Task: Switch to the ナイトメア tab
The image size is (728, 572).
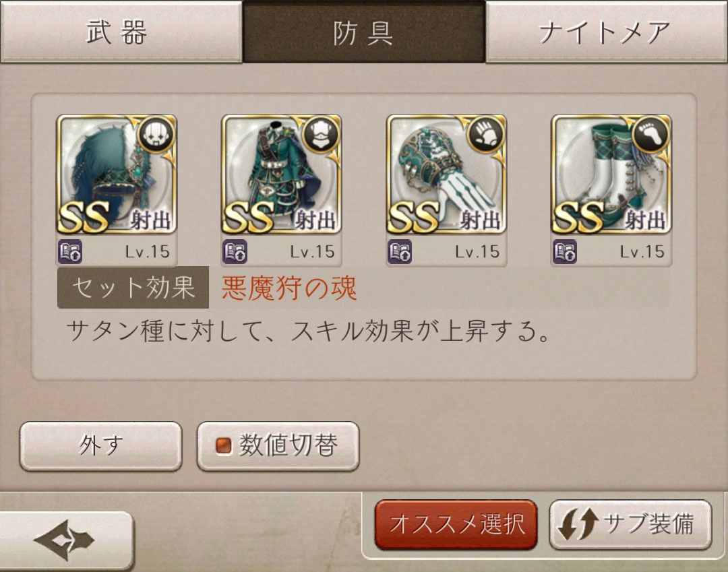Action: coord(607,32)
